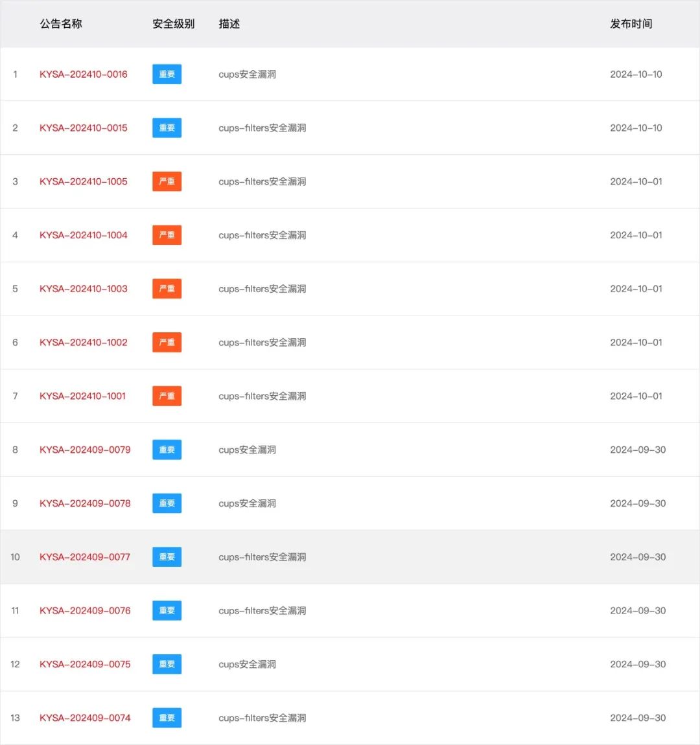Click the 重要 badge for KYSA-202410-0016
The height and width of the screenshot is (745, 700).
click(x=167, y=74)
